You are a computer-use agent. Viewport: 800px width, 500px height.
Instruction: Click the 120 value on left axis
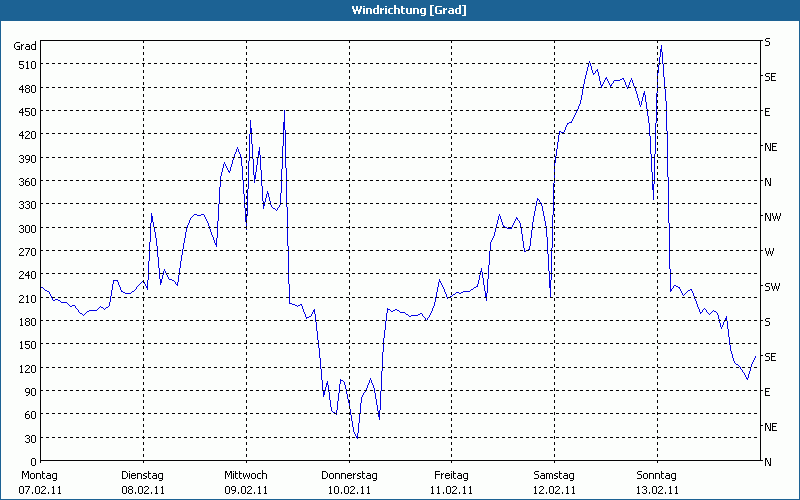(x=28, y=368)
